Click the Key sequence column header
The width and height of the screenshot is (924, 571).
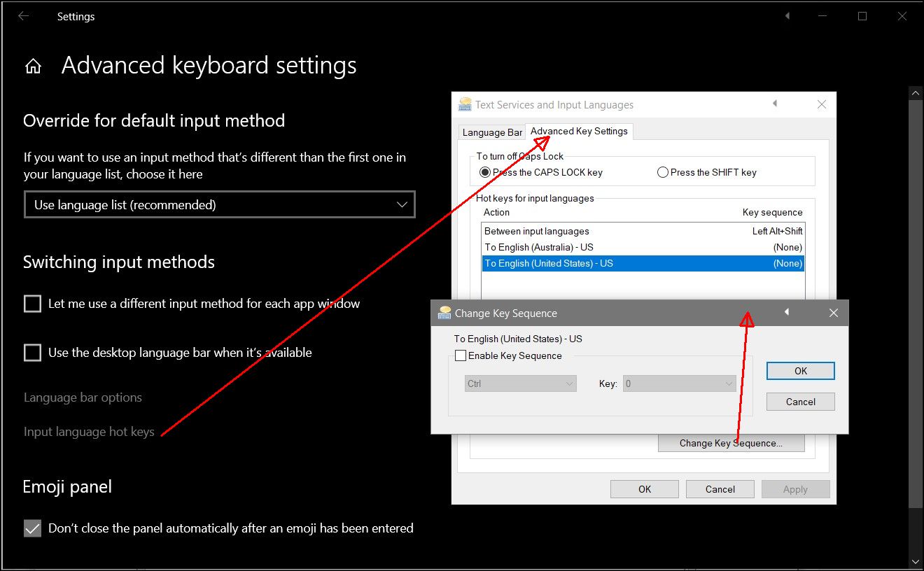[x=772, y=212]
